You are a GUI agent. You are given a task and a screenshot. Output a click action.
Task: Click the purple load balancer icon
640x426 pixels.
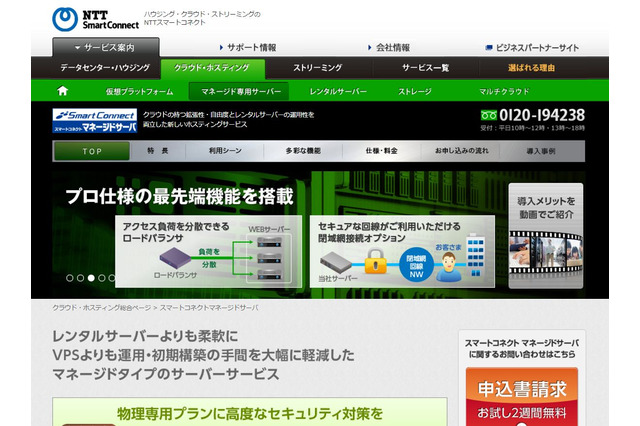tap(175, 258)
